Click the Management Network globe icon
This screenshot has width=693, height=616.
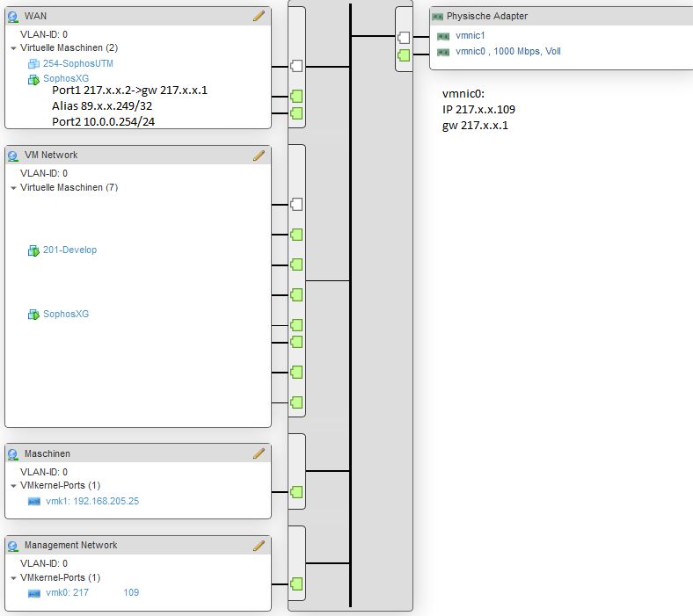[x=13, y=547]
